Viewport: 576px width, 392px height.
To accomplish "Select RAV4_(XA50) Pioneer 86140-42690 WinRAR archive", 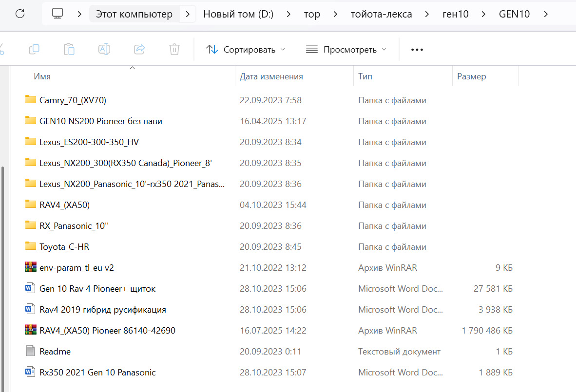I will (x=107, y=331).
